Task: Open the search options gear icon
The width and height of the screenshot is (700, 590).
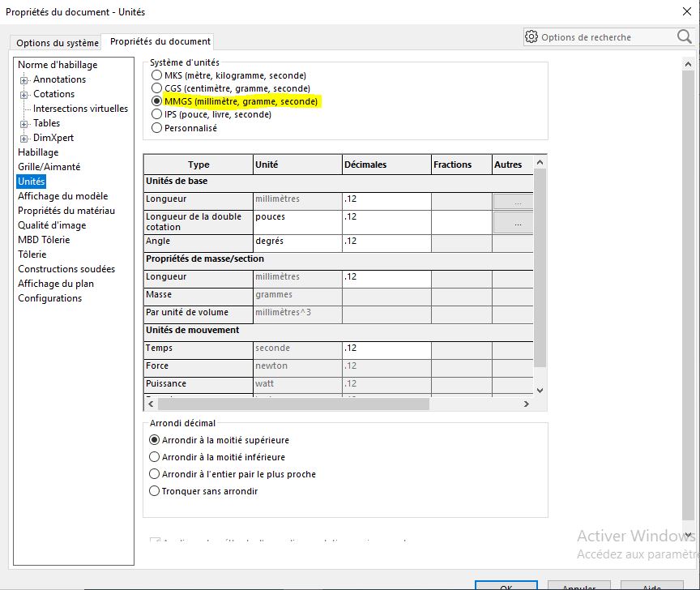Action: 531,36
